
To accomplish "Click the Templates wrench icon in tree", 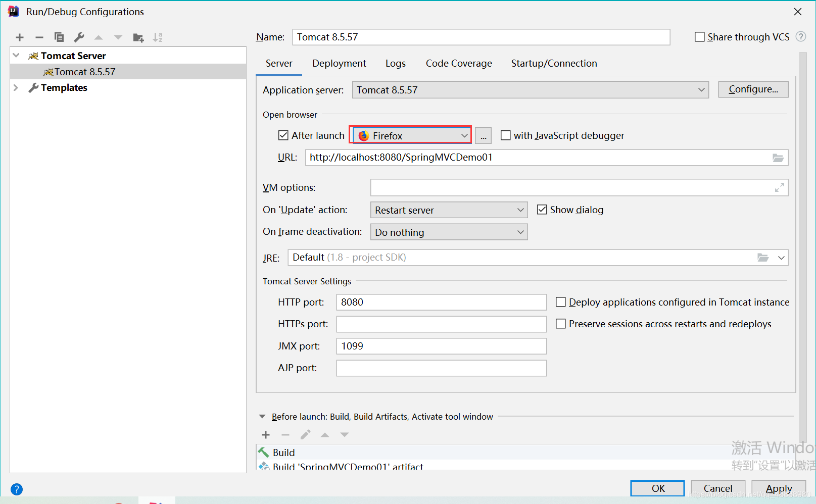I will point(33,88).
